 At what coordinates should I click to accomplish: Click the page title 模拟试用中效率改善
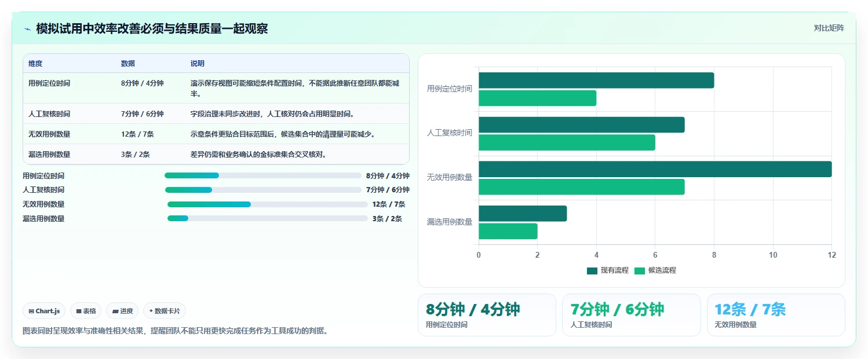pyautogui.click(x=152, y=29)
